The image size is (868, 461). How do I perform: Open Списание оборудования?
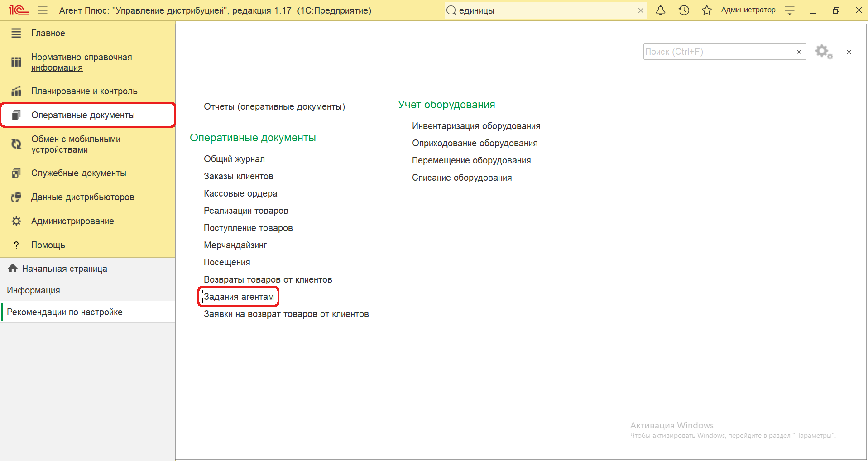[462, 178]
